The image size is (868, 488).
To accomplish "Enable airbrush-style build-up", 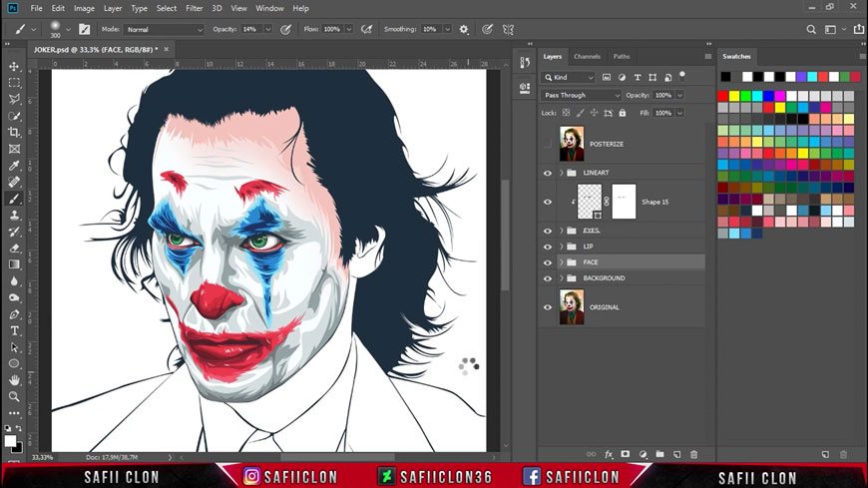I will coord(366,29).
